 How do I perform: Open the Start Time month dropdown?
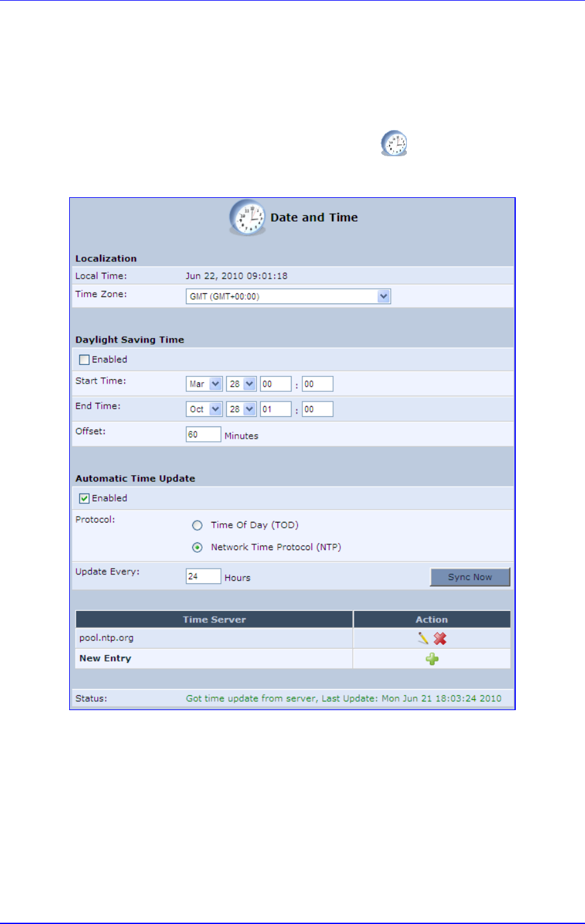(204, 384)
